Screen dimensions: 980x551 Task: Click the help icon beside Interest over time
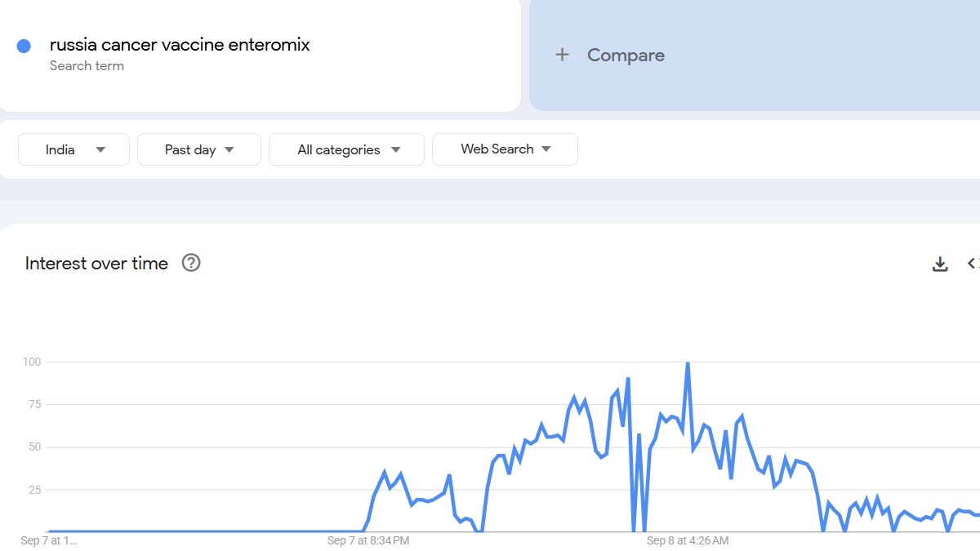click(191, 263)
